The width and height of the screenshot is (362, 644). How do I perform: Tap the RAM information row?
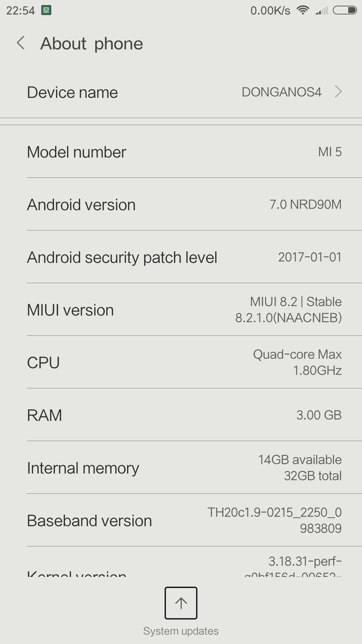click(x=181, y=415)
